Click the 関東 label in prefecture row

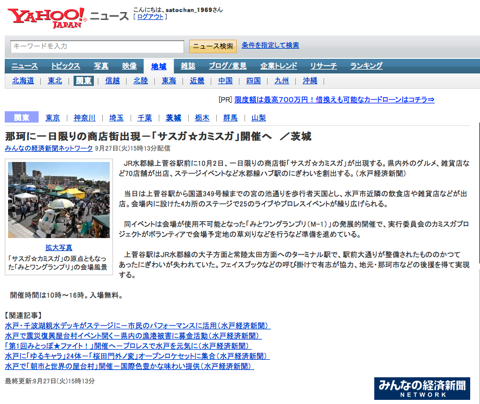click(22, 118)
